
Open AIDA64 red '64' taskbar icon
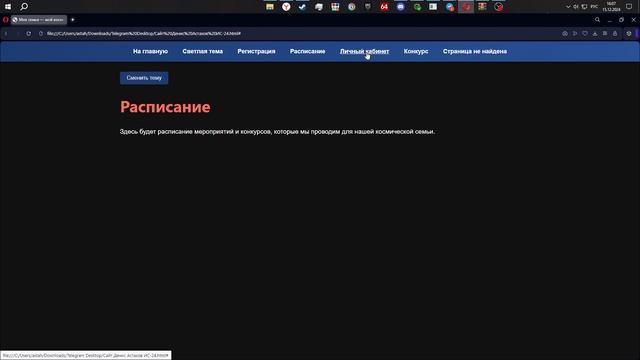[x=384, y=7]
